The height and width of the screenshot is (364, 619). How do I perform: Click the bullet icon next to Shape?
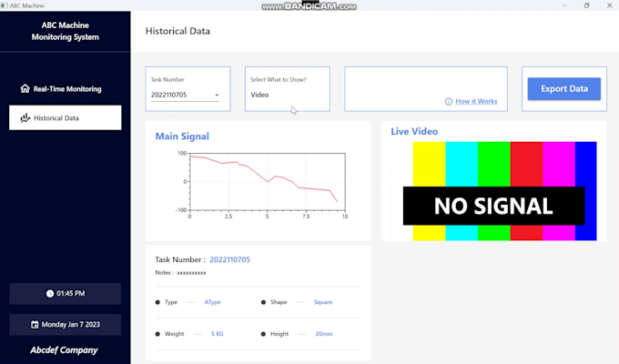263,302
